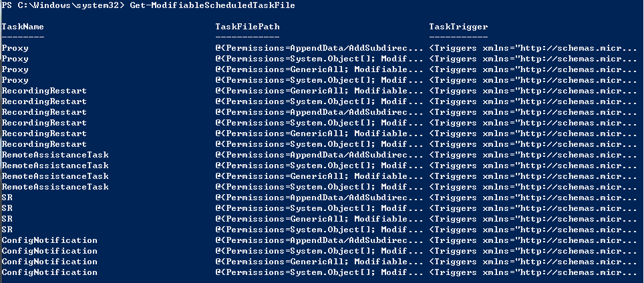Select the last Proxy task name
Screen dimensions: 644x283
pos(15,80)
